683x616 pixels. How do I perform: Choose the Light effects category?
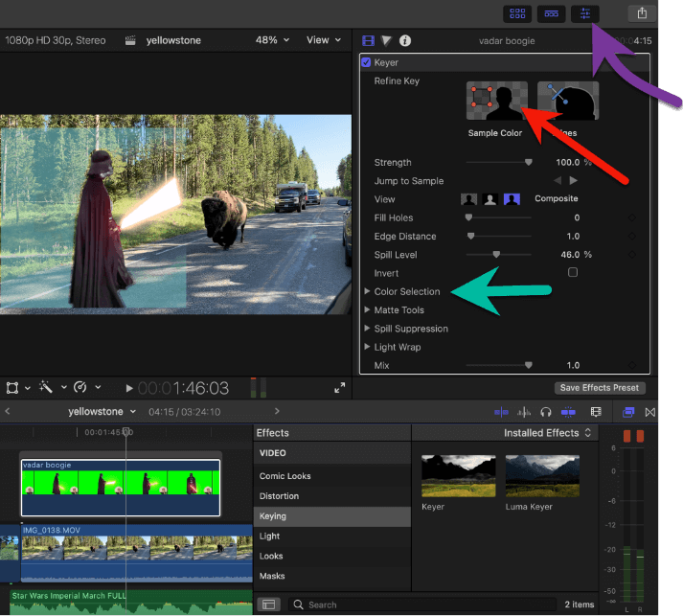point(268,536)
